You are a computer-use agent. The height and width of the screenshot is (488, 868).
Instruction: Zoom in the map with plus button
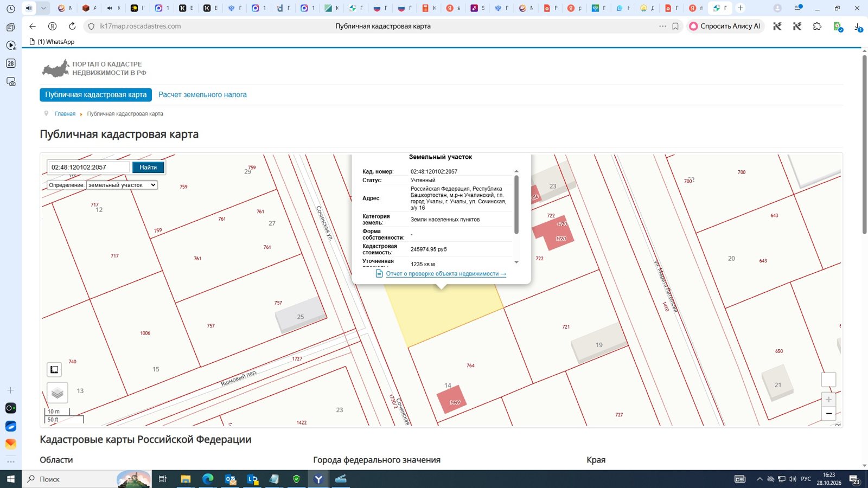coord(828,400)
